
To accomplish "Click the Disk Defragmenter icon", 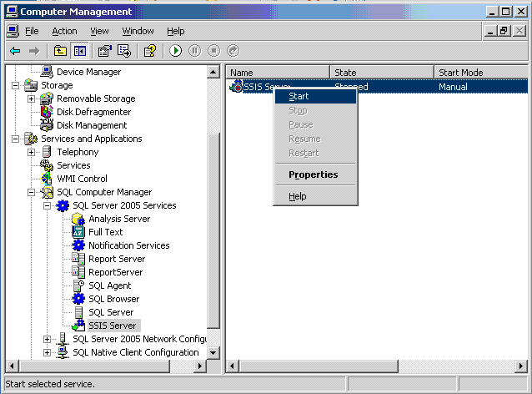I will [x=47, y=112].
